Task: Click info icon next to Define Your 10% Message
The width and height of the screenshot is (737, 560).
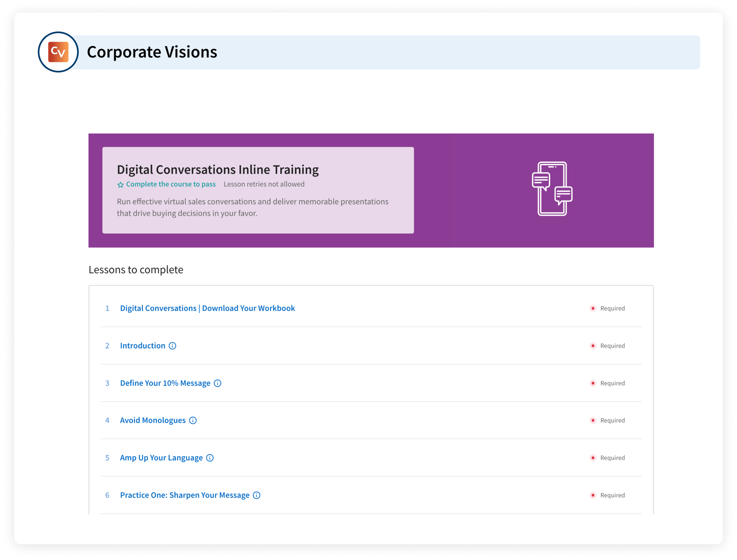Action: (x=217, y=383)
